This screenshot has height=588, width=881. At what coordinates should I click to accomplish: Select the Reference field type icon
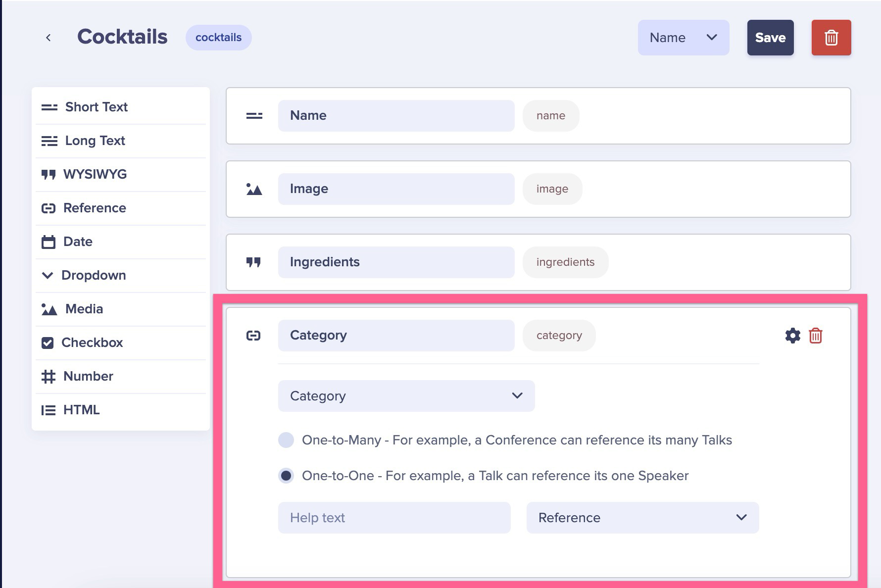[49, 208]
